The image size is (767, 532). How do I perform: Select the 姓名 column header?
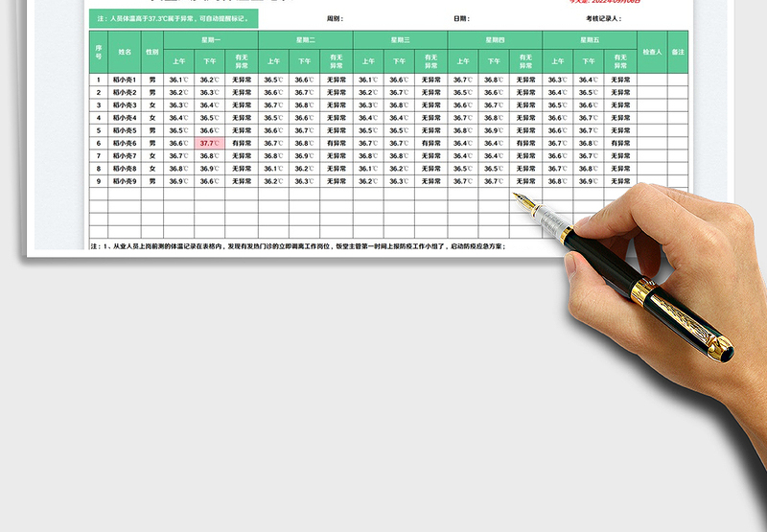pos(125,52)
